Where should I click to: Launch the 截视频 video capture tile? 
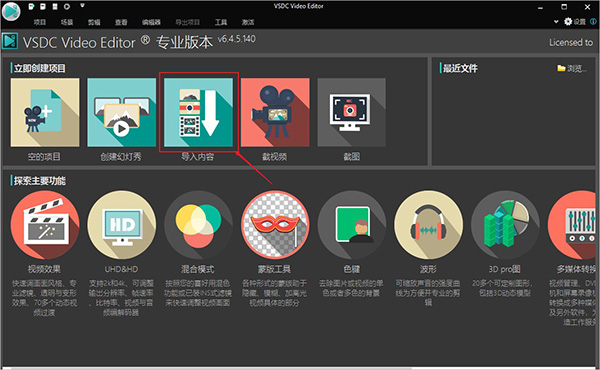click(275, 112)
